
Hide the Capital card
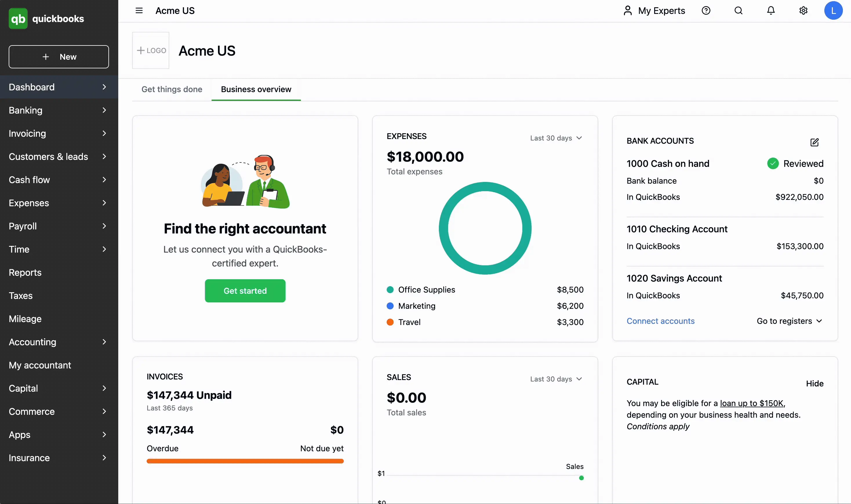coord(815,384)
